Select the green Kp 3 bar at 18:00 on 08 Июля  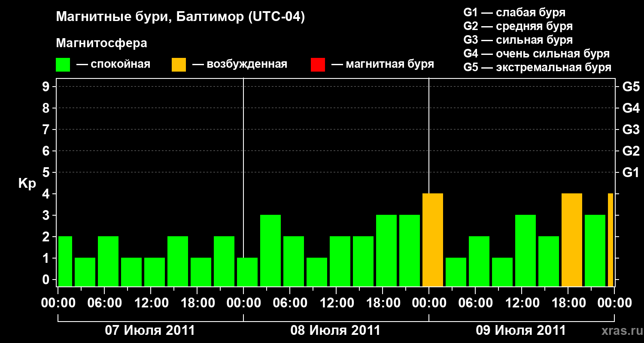386,251
